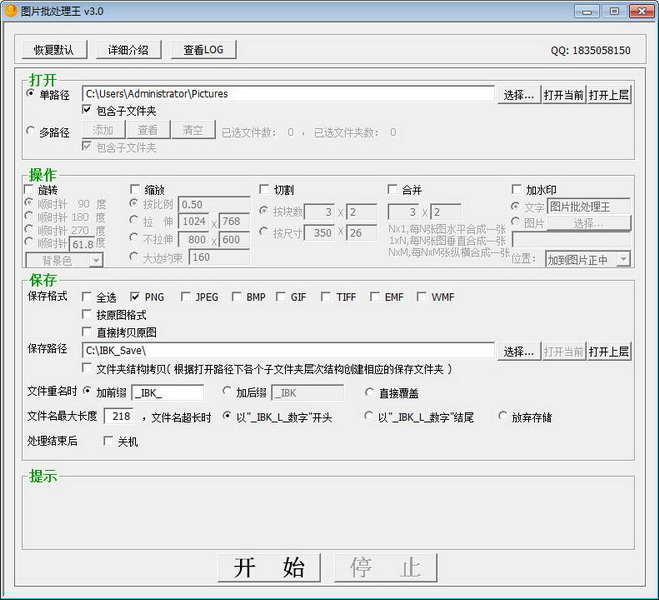Minimize the 图片批处理王 window
Screen dimensions: 659x600
(x=587, y=11)
